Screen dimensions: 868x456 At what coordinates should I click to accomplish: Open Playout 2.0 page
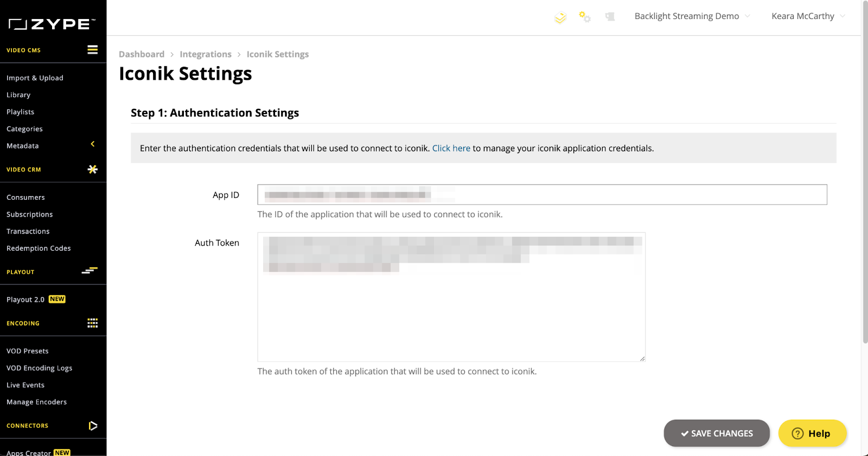[x=25, y=299]
